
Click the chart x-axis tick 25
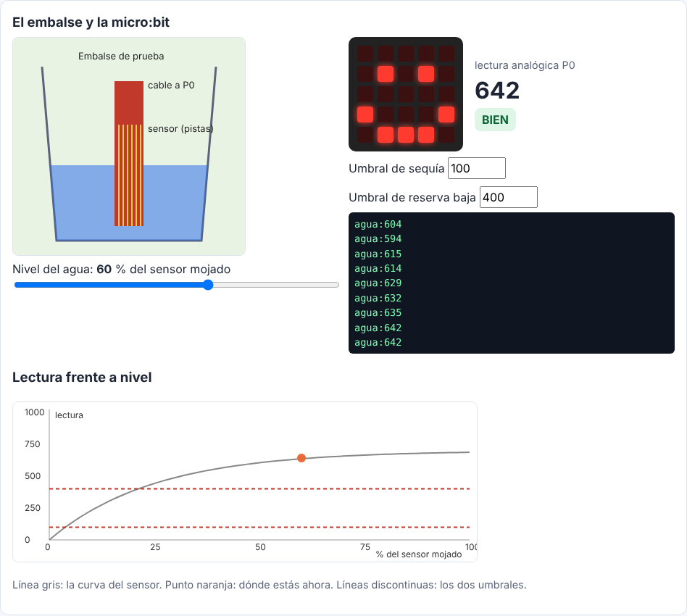point(155,546)
